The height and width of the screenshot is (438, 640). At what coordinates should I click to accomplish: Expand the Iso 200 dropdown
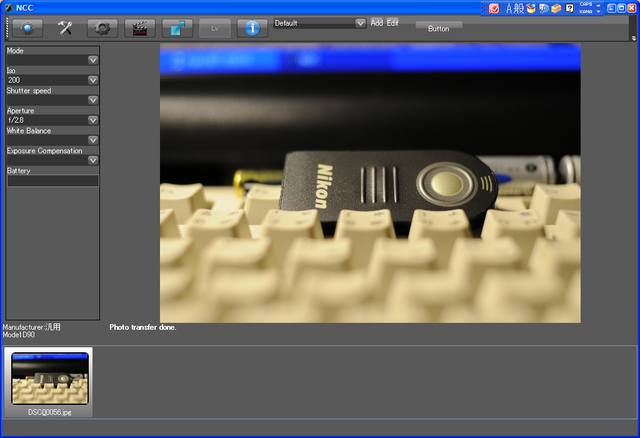[x=93, y=80]
